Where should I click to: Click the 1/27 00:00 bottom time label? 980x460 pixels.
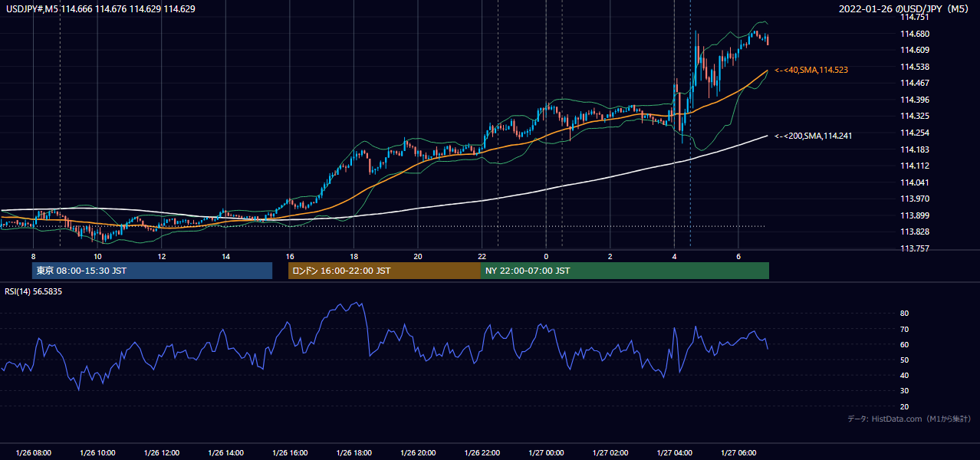click(546, 453)
